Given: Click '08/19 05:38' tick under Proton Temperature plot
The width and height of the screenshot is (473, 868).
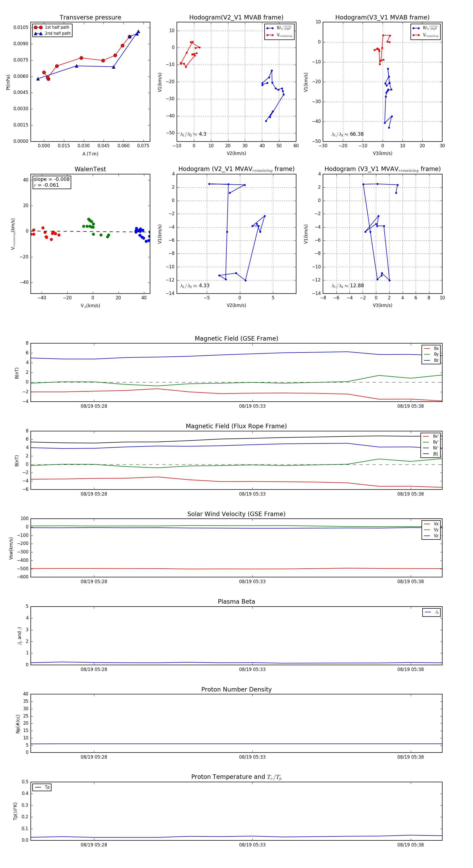Looking at the screenshot, I should 410,845.
